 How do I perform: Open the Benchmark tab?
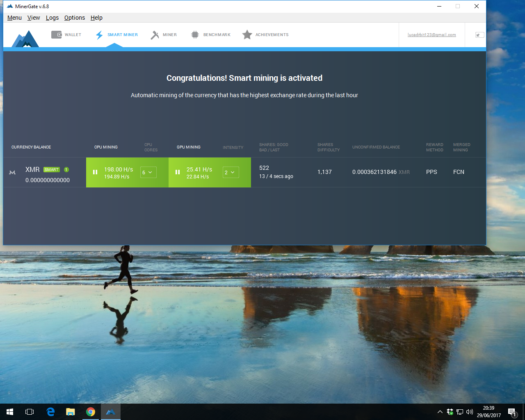click(x=211, y=35)
